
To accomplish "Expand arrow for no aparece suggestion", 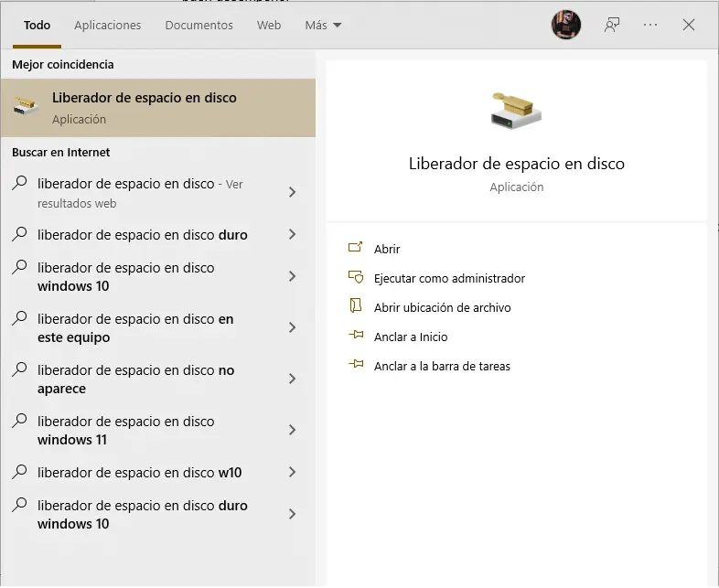I will [x=292, y=379].
